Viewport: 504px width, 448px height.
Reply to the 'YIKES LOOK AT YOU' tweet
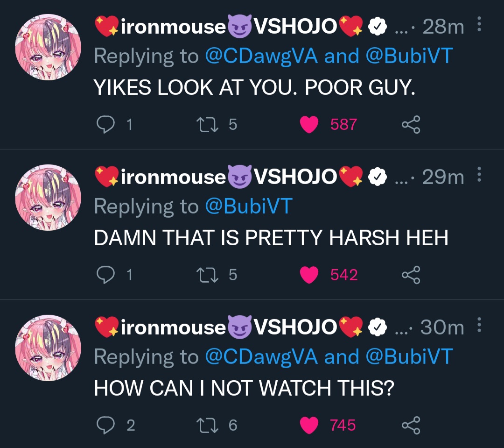pos(106,124)
